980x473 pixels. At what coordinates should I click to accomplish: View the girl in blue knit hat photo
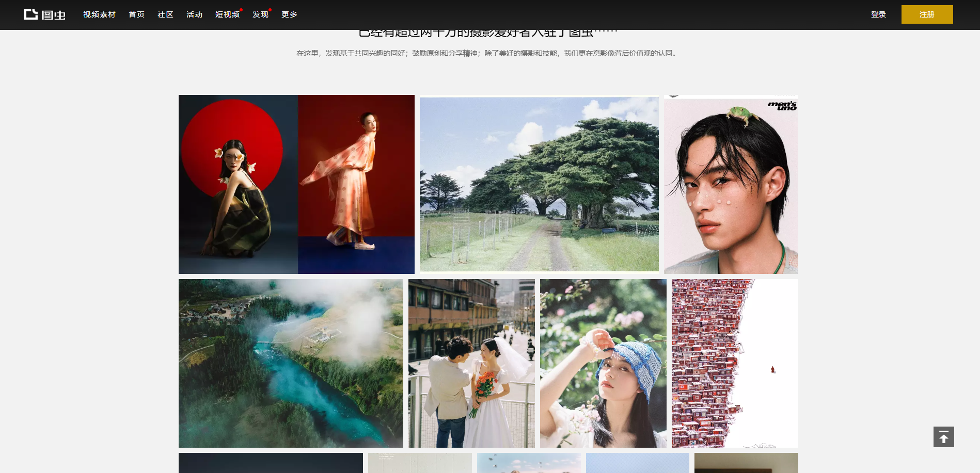(603, 363)
